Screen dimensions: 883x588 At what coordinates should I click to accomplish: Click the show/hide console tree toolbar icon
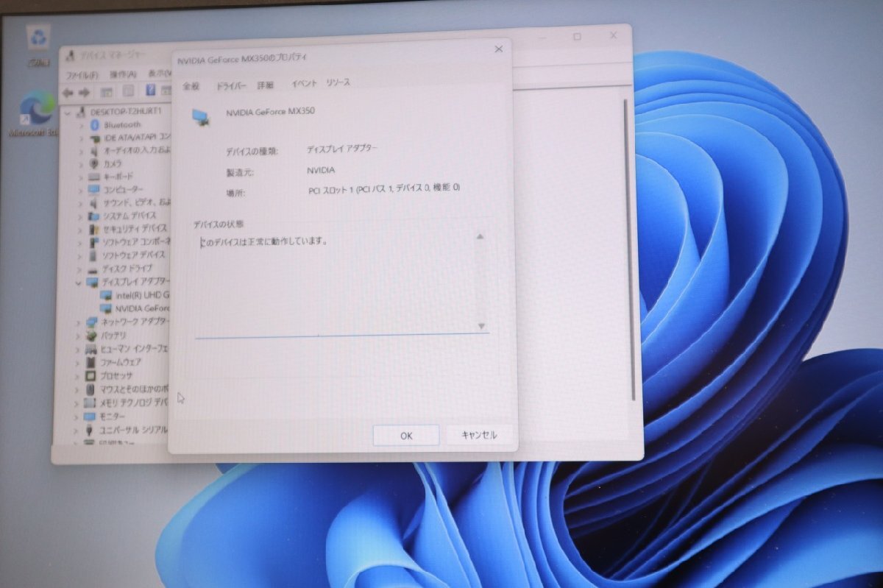click(x=107, y=91)
